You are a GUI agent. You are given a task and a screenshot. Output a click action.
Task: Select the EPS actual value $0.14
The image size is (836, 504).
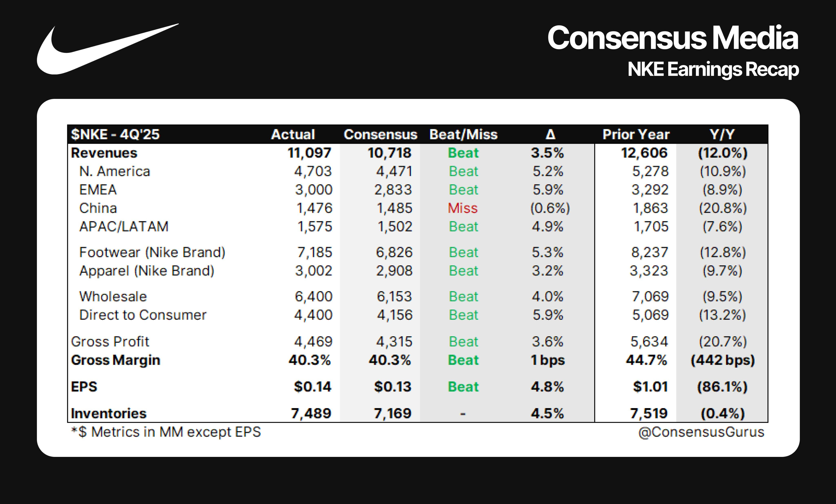tap(312, 387)
